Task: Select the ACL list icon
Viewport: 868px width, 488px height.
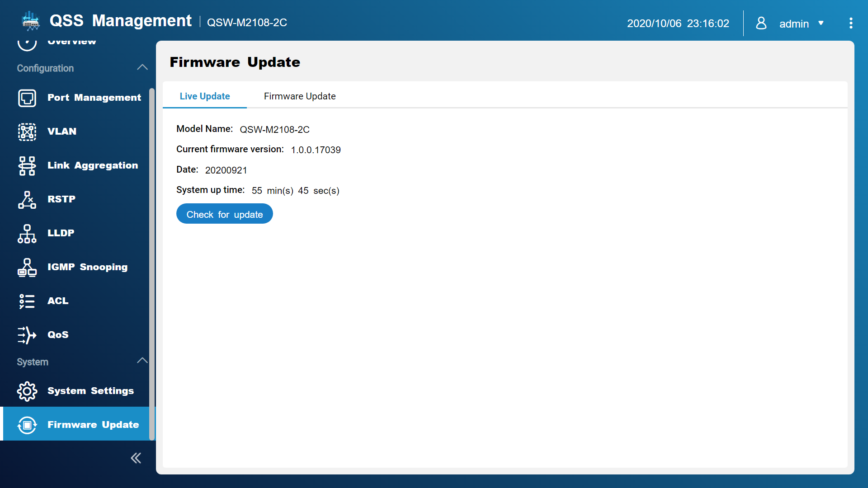Action: (27, 301)
